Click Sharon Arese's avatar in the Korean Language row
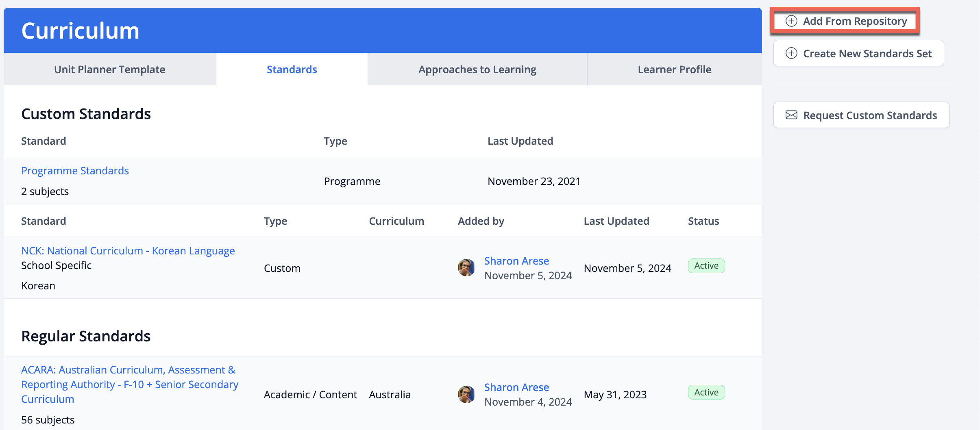 point(466,268)
